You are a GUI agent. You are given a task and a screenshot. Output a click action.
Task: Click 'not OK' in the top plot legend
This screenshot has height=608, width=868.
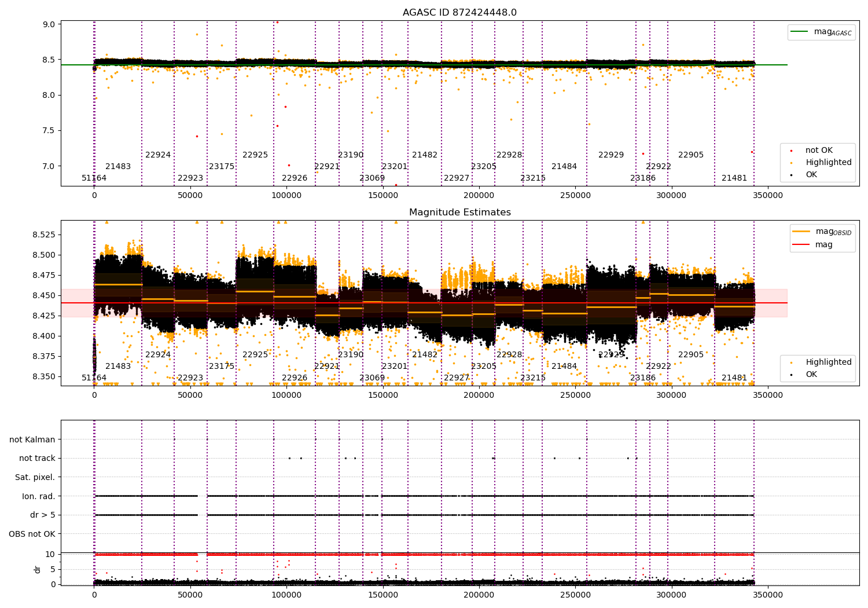819,151
